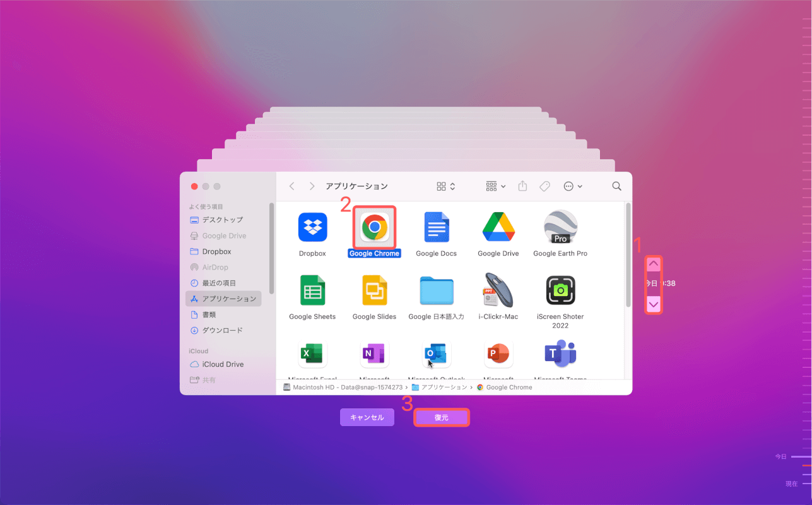This screenshot has height=505, width=812.
Task: Select the Microsoft PowerPoint app icon
Action: coord(498,354)
